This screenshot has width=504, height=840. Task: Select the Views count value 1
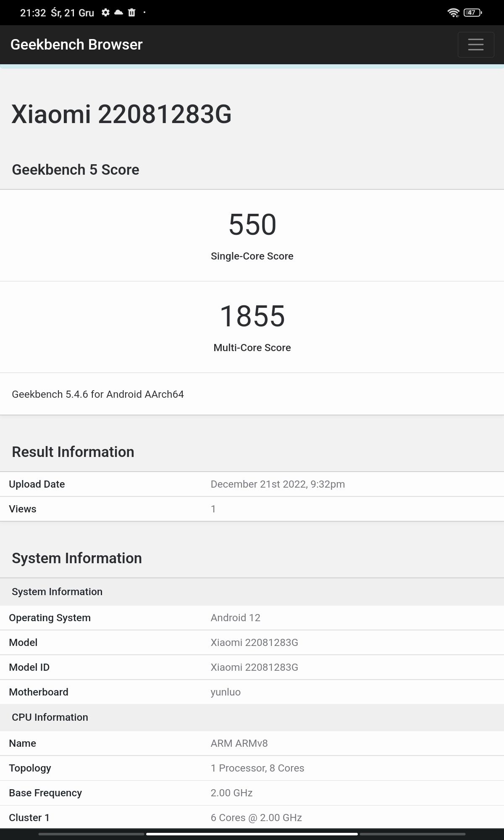213,509
